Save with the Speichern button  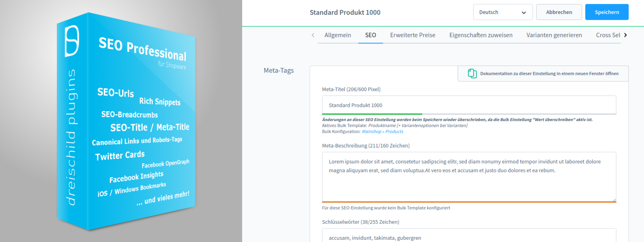(607, 12)
